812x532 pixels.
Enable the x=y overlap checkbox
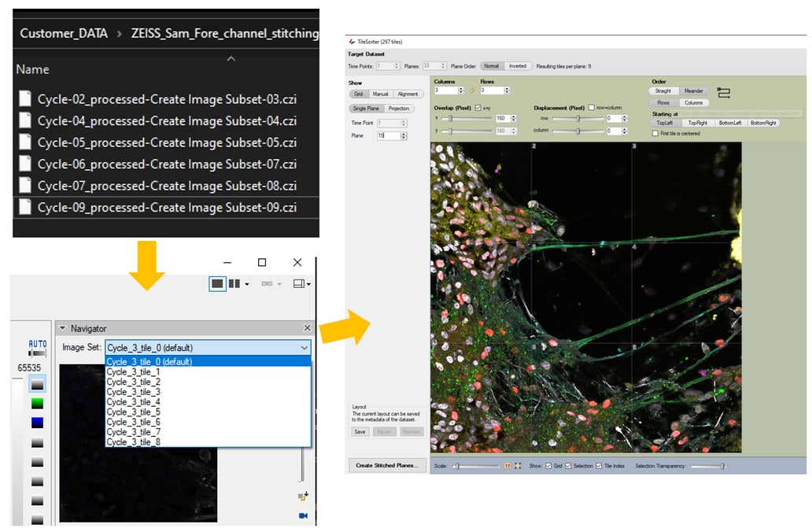pyautogui.click(x=478, y=107)
